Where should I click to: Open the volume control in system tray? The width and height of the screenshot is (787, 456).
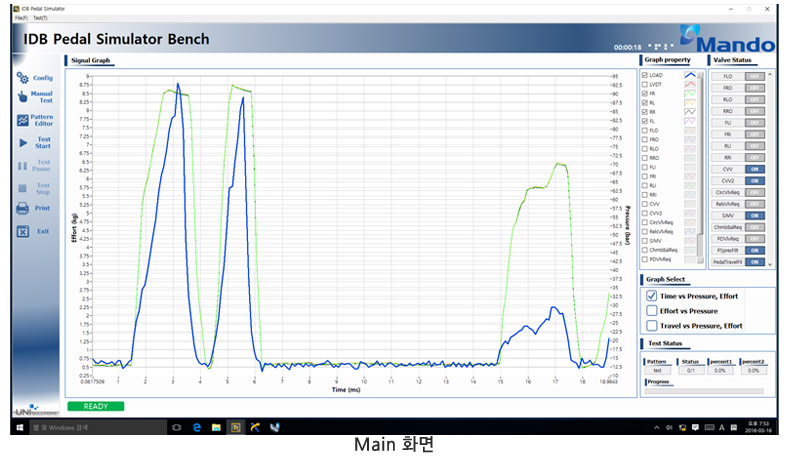tap(669, 428)
